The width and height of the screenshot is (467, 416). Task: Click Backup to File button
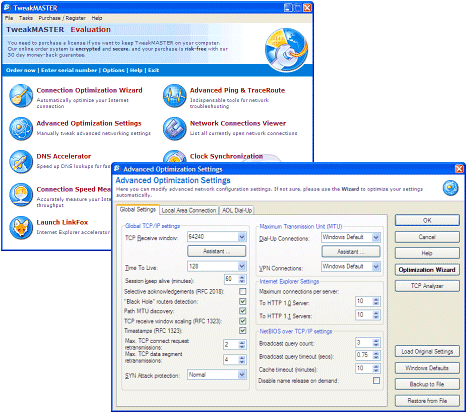(427, 384)
